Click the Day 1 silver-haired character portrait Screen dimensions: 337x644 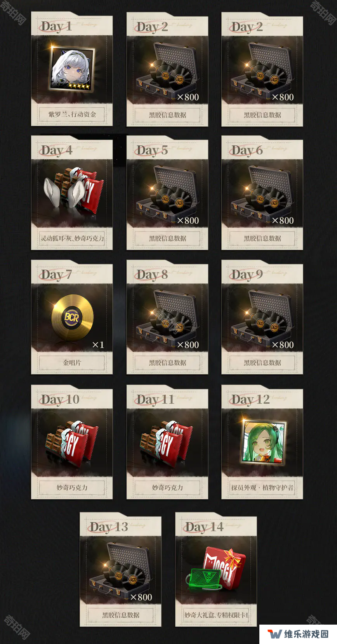pyautogui.click(x=72, y=70)
